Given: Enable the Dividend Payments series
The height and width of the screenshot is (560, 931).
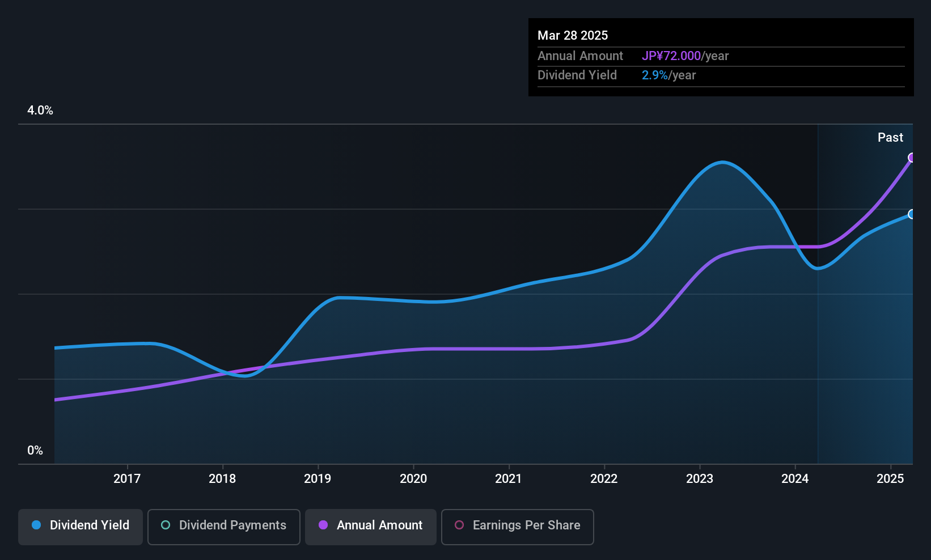Looking at the screenshot, I should point(224,527).
